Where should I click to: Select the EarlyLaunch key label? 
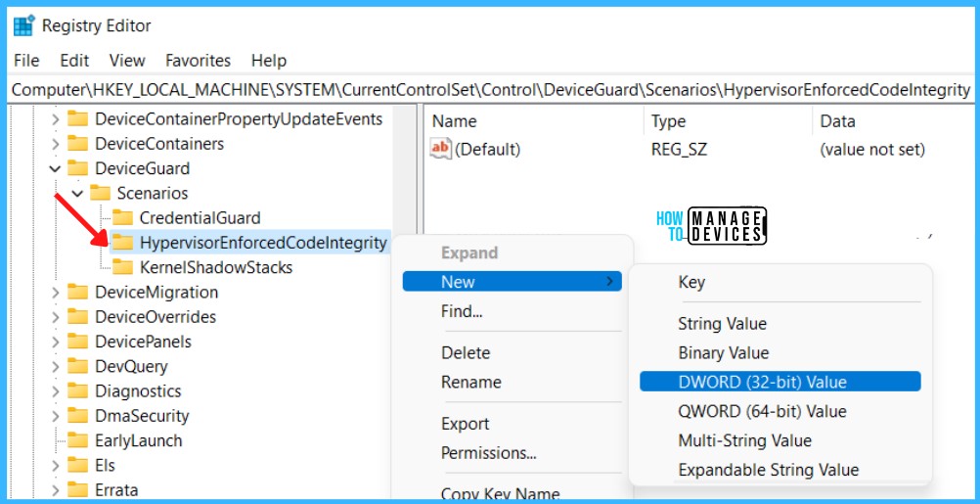[138, 440]
